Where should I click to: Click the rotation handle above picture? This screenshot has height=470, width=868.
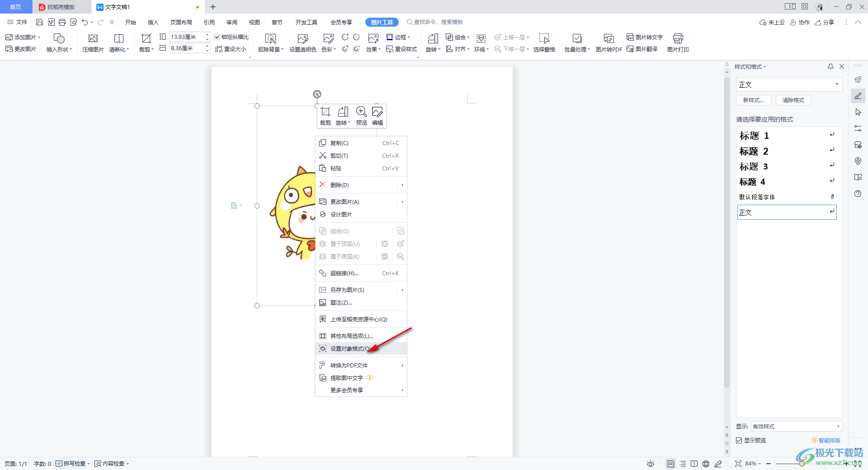point(317,94)
